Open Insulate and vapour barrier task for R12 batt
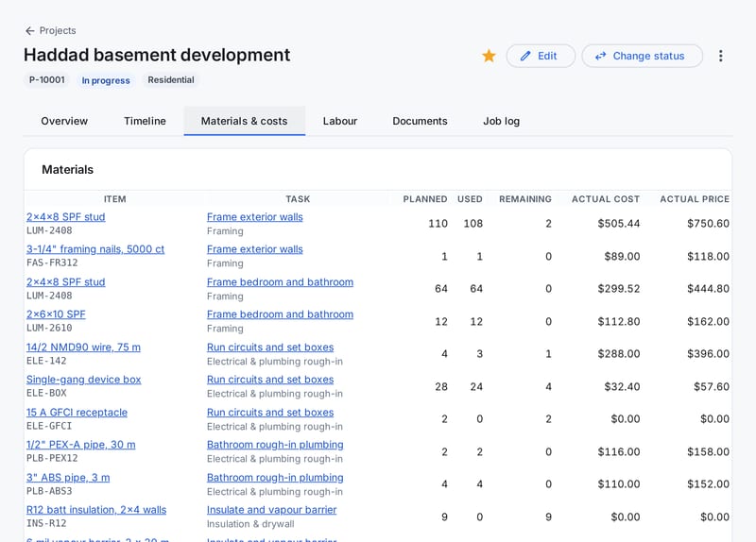This screenshot has height=542, width=756. click(x=271, y=510)
